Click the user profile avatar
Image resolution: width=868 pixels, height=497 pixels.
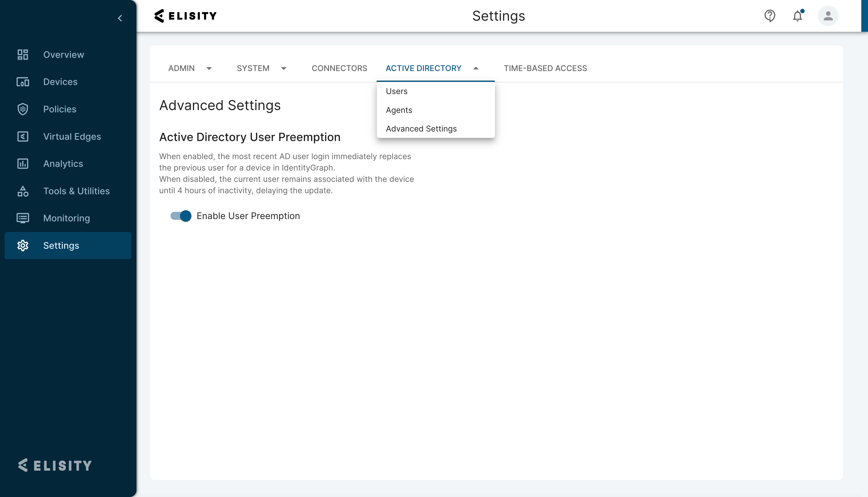(x=828, y=15)
